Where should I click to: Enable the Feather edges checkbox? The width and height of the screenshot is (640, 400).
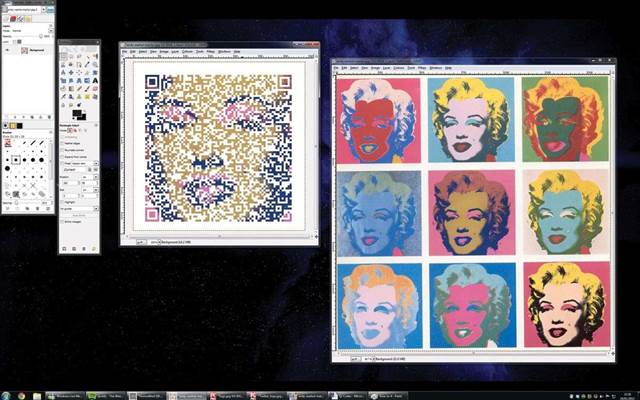pos(62,143)
